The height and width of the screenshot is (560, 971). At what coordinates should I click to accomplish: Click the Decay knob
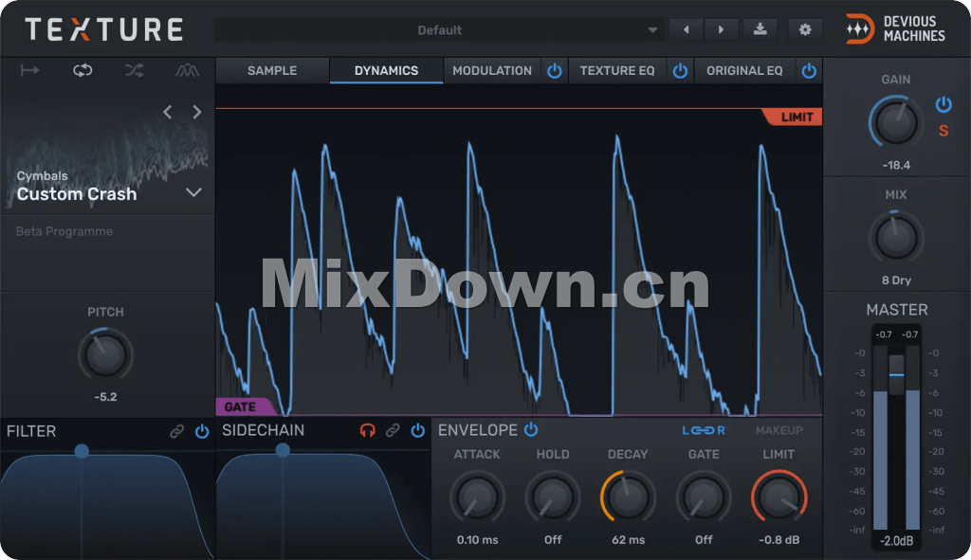(x=628, y=497)
